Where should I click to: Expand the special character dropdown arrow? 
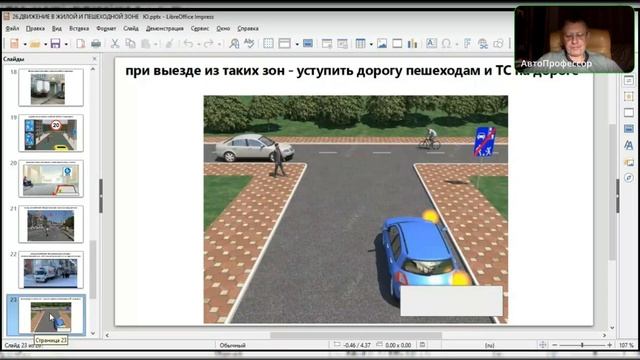pyautogui.click(x=456, y=44)
